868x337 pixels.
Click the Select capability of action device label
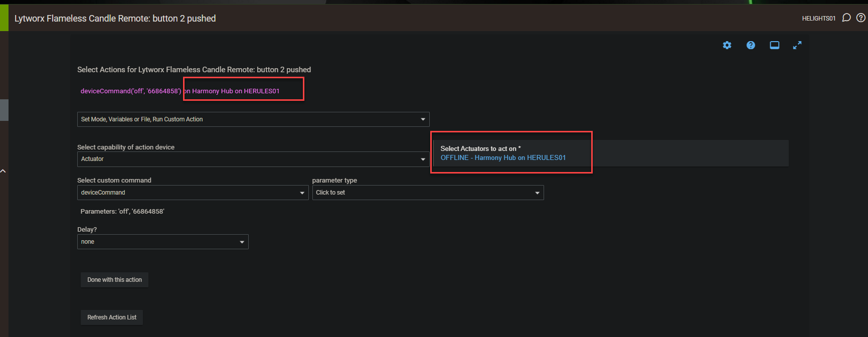[x=126, y=147]
